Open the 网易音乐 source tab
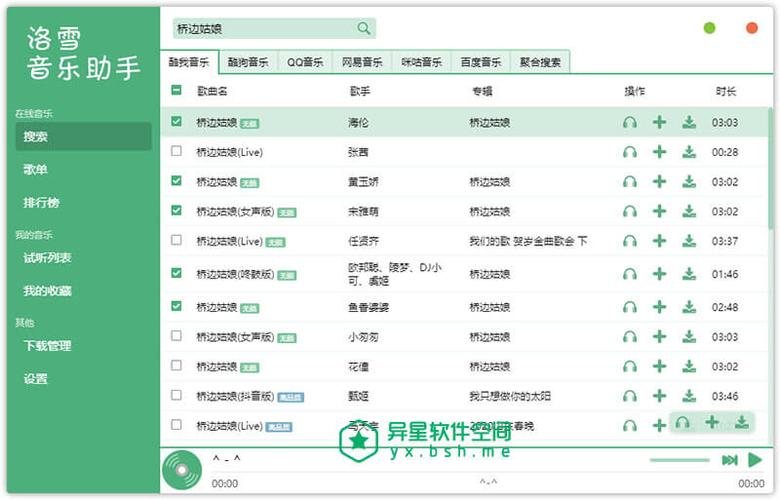Screen dimensions: 780x500 click(x=362, y=62)
